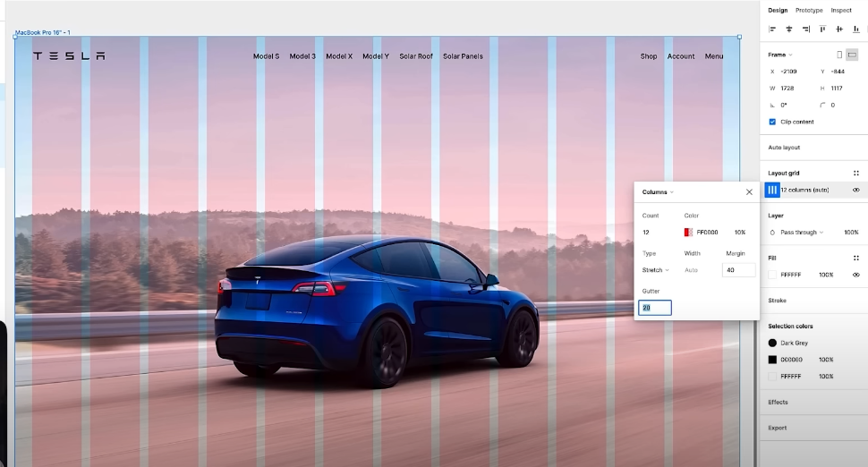Viewport: 868px width, 467px height.
Task: Set frame to landscape orientation
Action: [x=853, y=55]
